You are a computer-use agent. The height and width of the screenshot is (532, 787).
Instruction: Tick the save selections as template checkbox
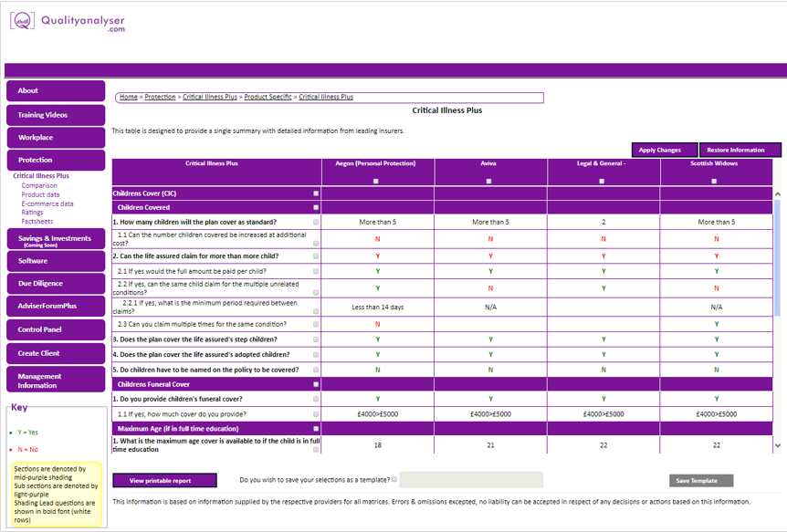click(394, 479)
